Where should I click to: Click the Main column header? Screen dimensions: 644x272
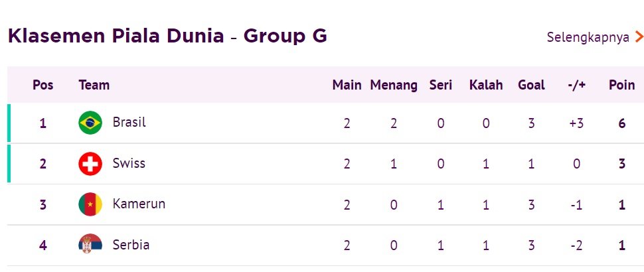point(347,85)
